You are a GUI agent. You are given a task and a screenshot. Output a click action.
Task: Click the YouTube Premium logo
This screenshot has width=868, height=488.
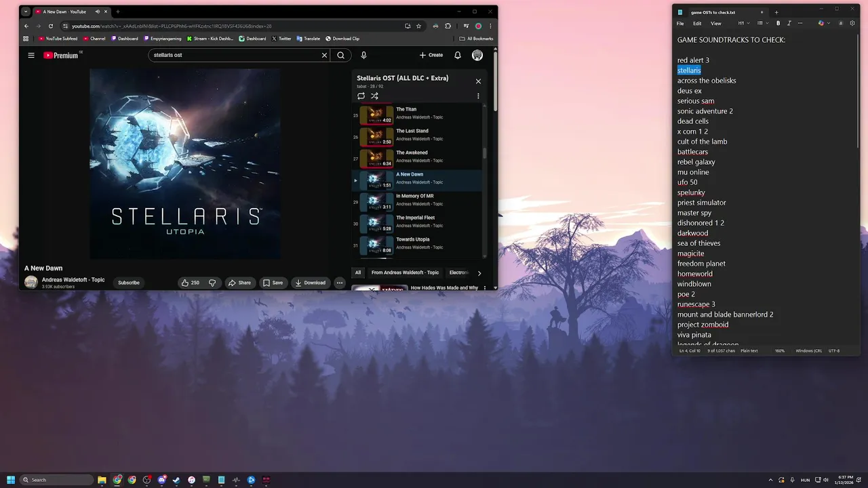[61, 55]
